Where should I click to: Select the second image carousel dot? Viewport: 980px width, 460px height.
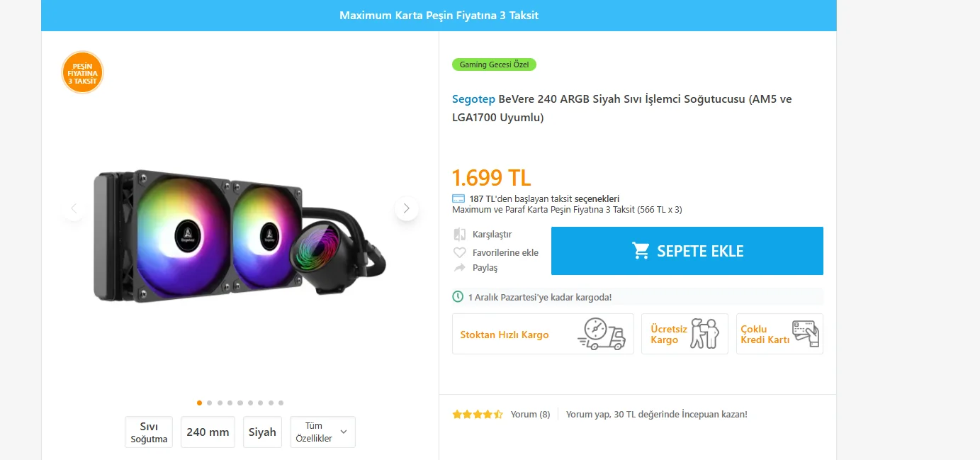coord(210,403)
